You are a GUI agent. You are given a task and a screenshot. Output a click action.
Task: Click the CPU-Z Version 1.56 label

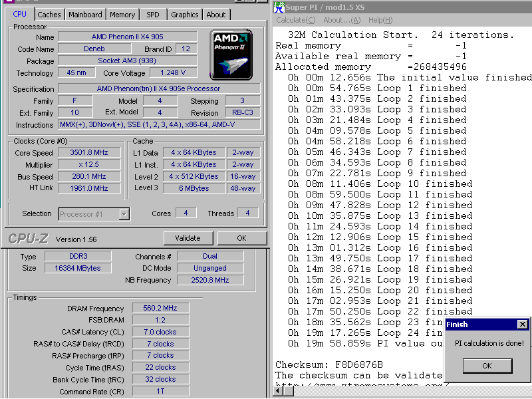(76, 239)
